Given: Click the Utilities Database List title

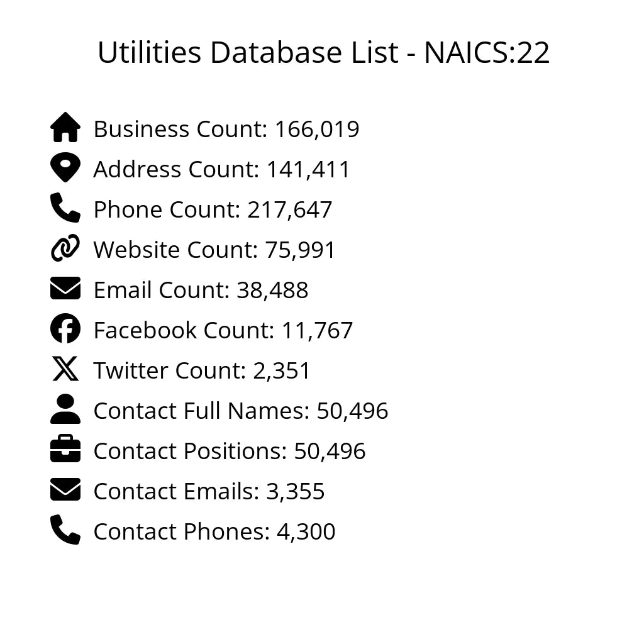Looking at the screenshot, I should [323, 53].
